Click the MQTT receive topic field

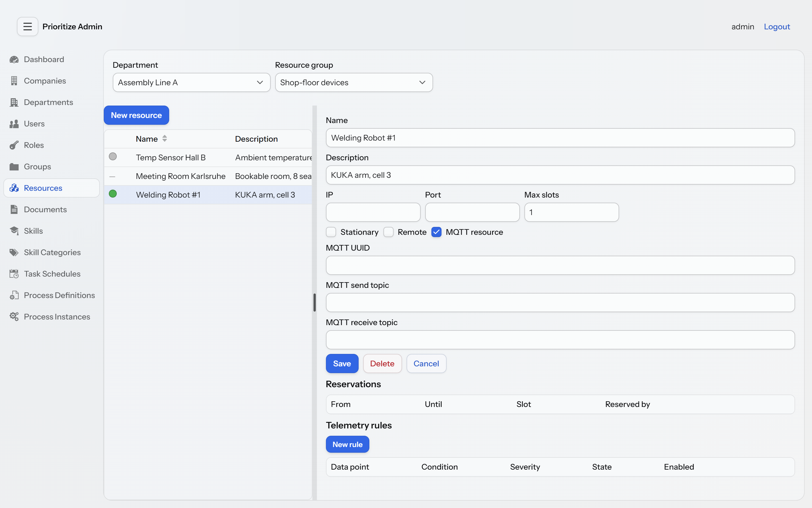(560, 340)
